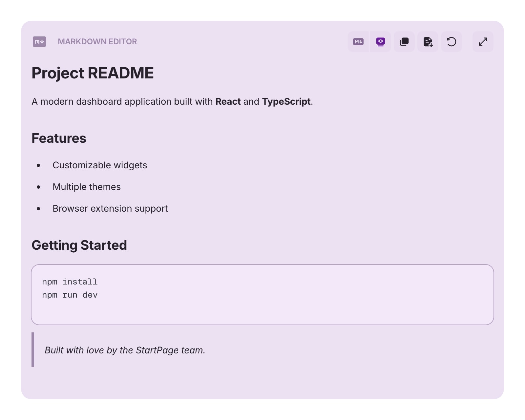Click the StartPage team blockquote text
Viewport: 525px width, 420px height.
125,350
